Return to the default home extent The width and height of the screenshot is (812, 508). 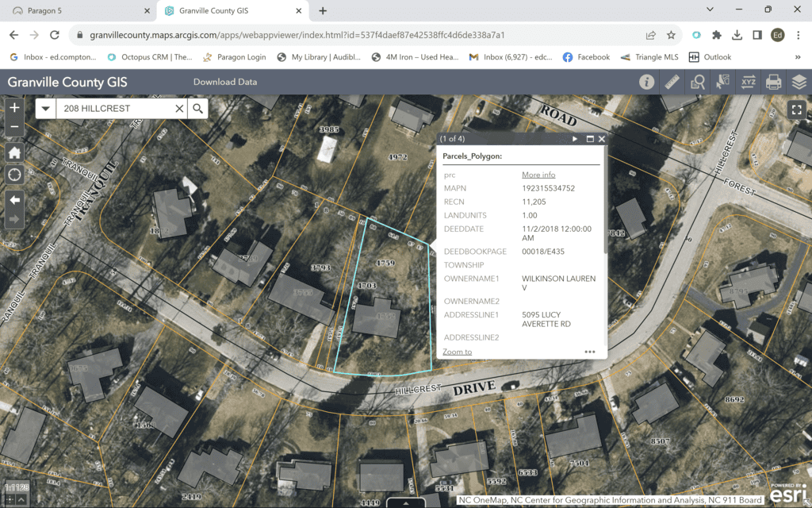click(x=14, y=152)
